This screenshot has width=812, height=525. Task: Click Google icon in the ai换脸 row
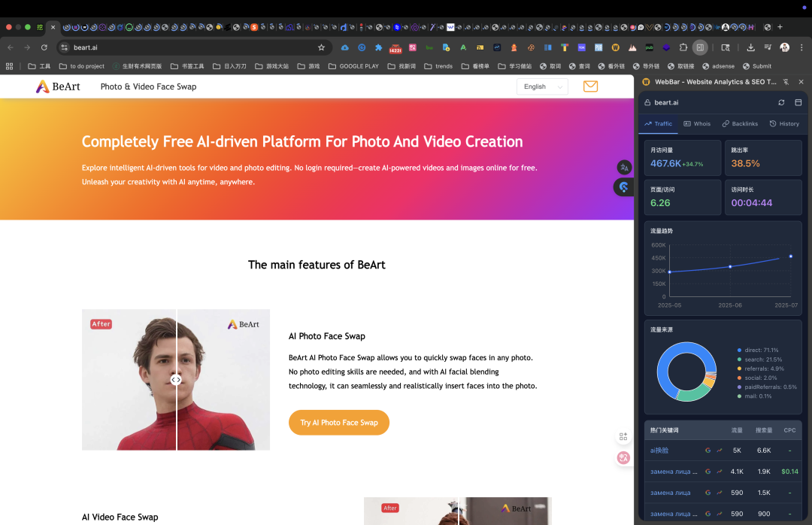(708, 451)
